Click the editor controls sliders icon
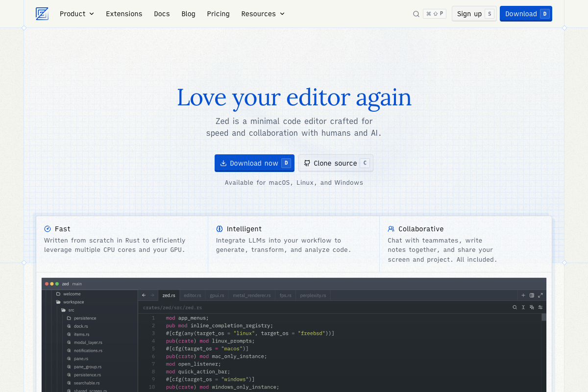The image size is (588, 392). click(540, 307)
